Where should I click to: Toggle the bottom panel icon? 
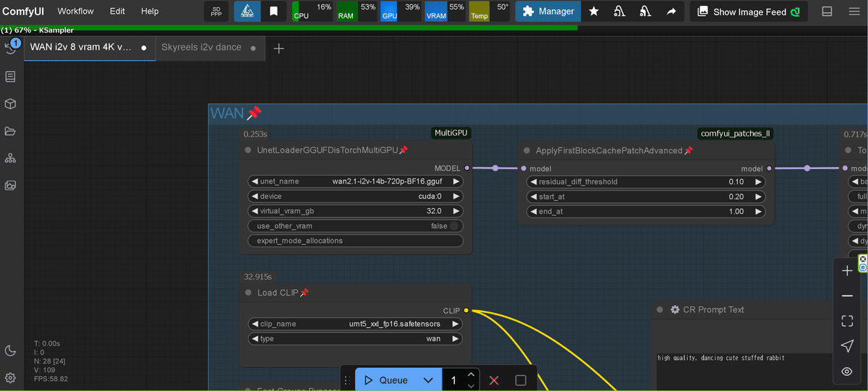[827, 12]
